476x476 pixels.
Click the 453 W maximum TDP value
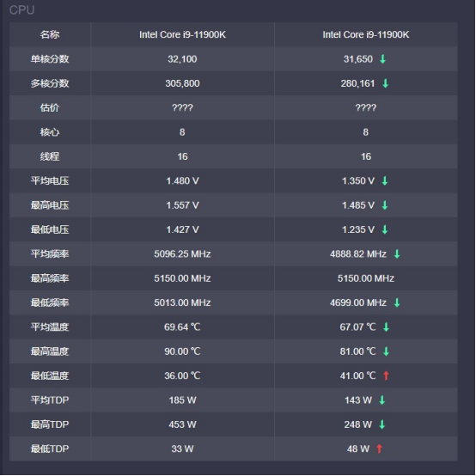click(182, 424)
